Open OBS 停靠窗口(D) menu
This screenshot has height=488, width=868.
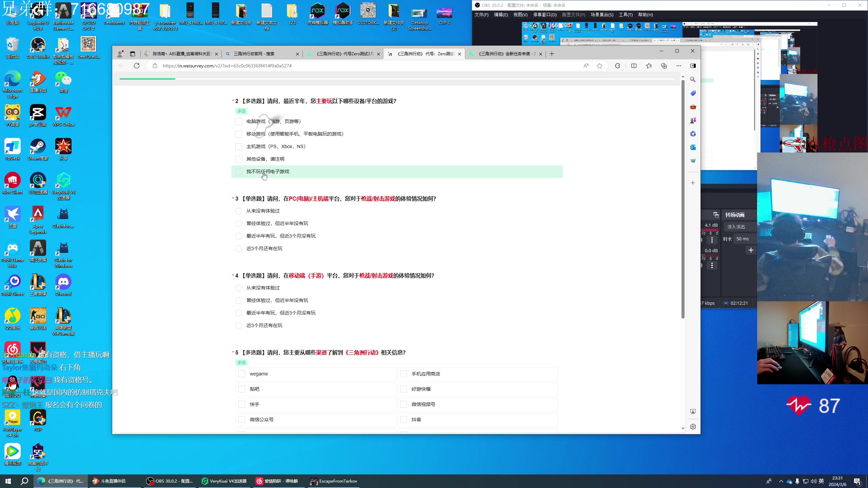tap(545, 15)
